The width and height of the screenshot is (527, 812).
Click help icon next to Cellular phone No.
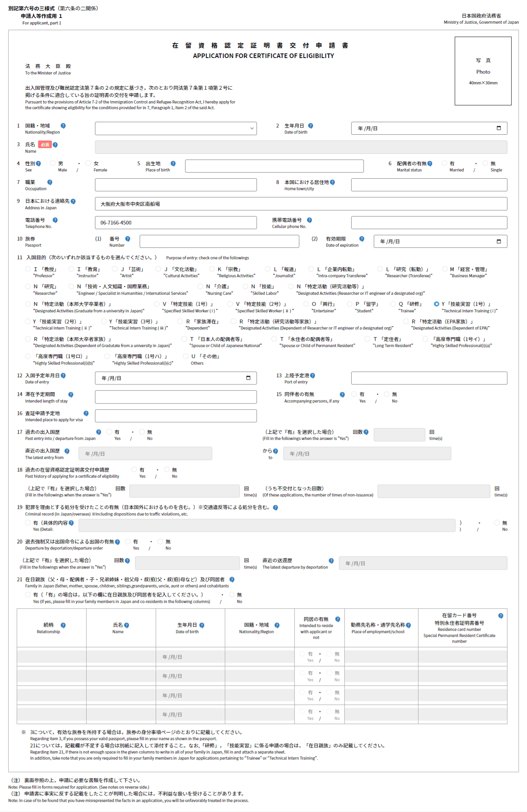(309, 220)
